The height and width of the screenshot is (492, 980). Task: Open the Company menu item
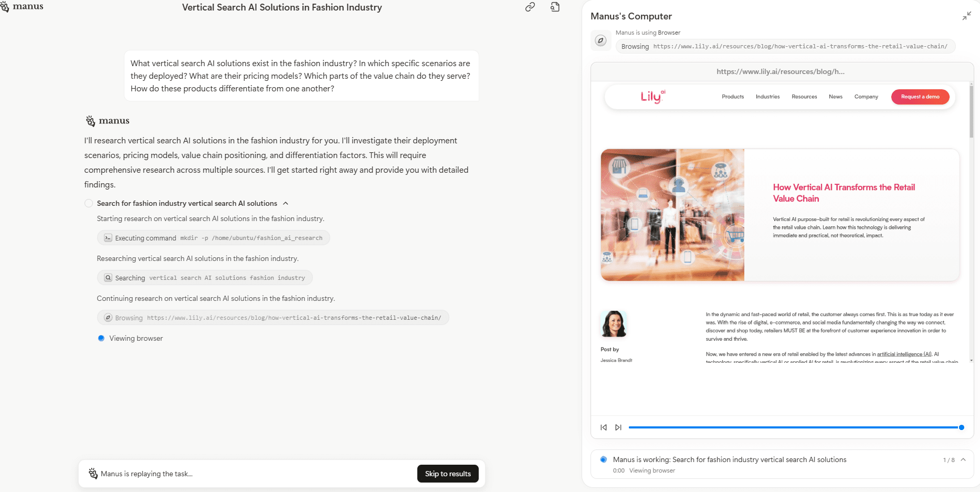pyautogui.click(x=866, y=97)
